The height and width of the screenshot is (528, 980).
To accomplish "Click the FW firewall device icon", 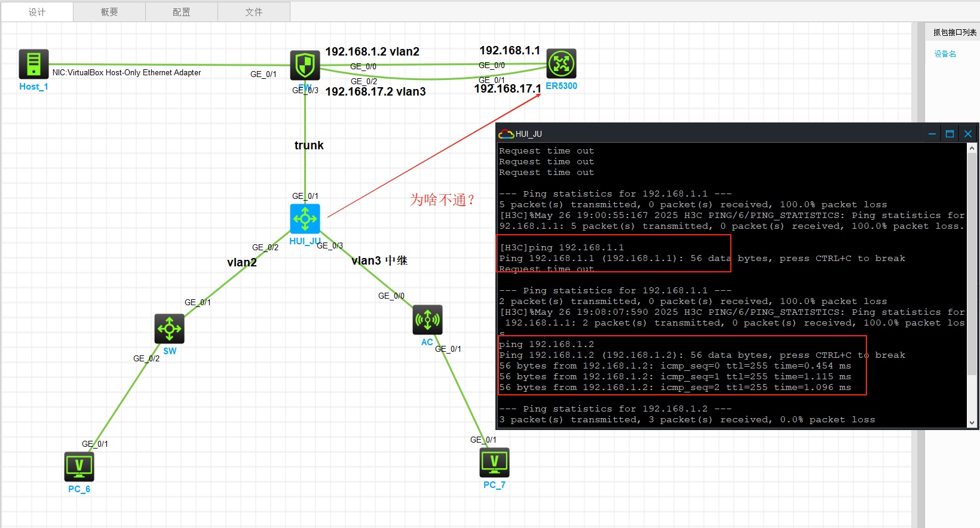I will click(305, 65).
